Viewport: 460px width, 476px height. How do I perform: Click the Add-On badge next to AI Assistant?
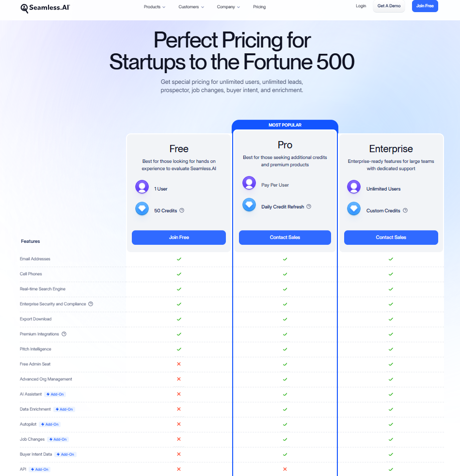[55, 394]
